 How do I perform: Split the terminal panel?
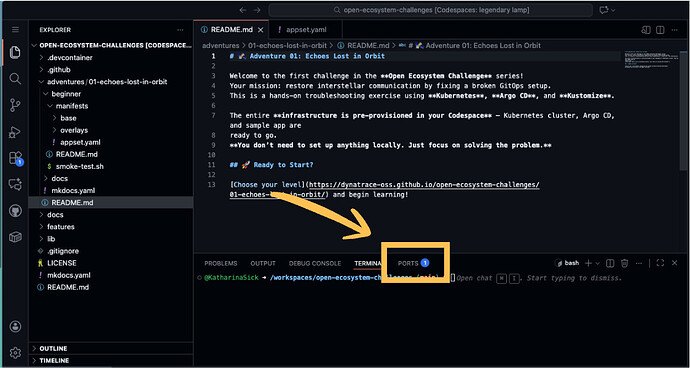610,263
